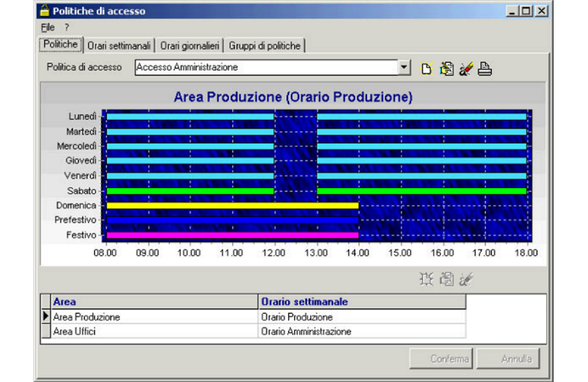The image size is (588, 382).
Task: Create a new access policy
Action: coord(426,69)
